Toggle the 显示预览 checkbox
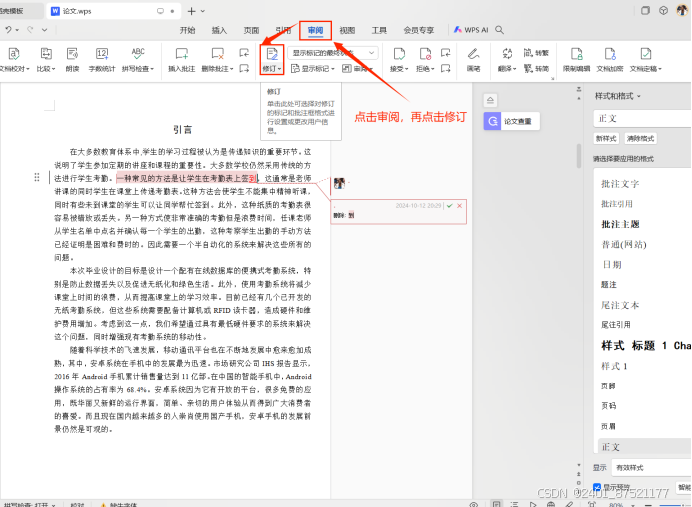This screenshot has height=507, width=692. click(597, 487)
